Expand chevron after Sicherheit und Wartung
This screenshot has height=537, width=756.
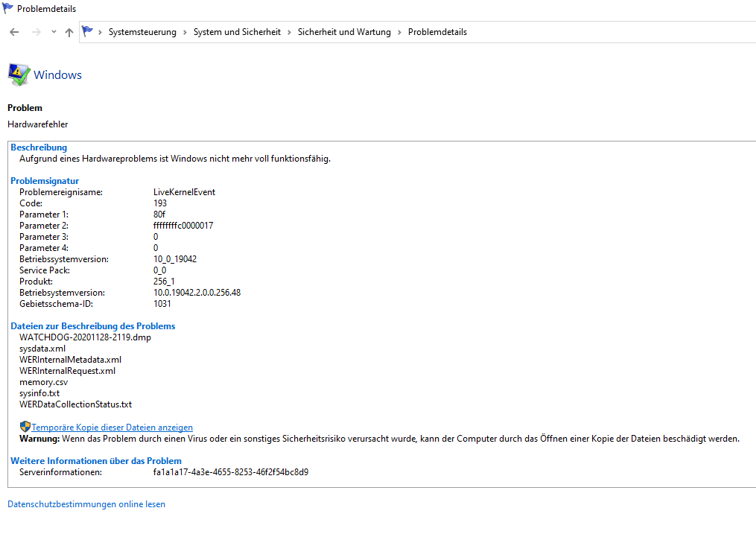click(399, 32)
